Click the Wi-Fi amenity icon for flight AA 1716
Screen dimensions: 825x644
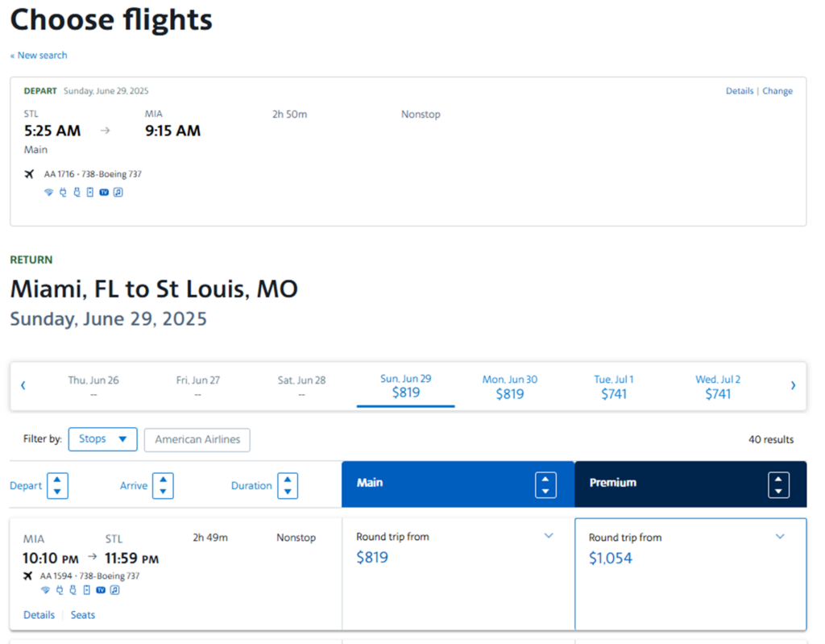(48, 192)
